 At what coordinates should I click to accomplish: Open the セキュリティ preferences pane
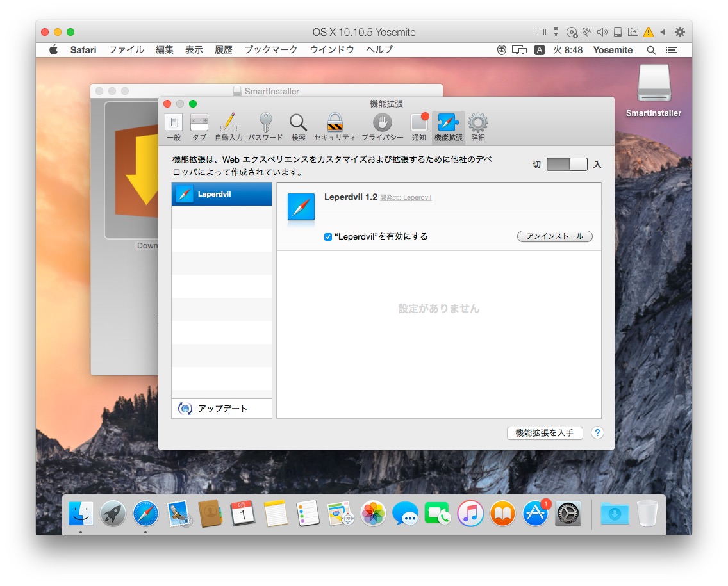(335, 127)
